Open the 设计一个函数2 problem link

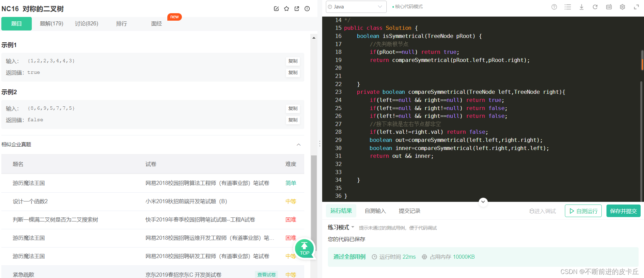tap(30, 201)
